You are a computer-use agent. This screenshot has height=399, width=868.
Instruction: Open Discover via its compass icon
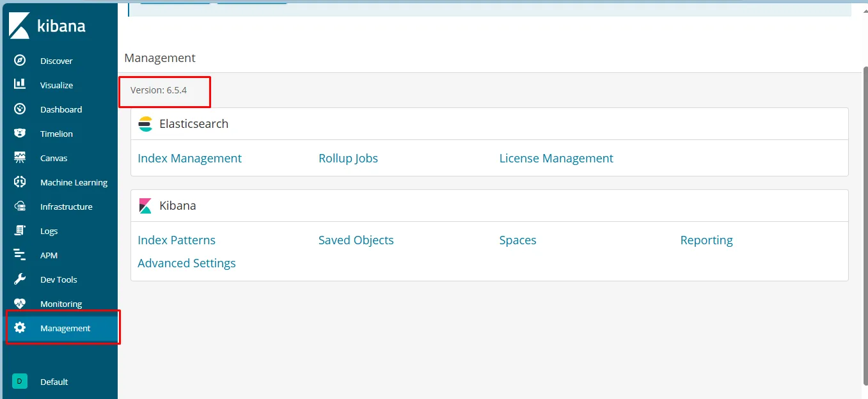coord(20,60)
